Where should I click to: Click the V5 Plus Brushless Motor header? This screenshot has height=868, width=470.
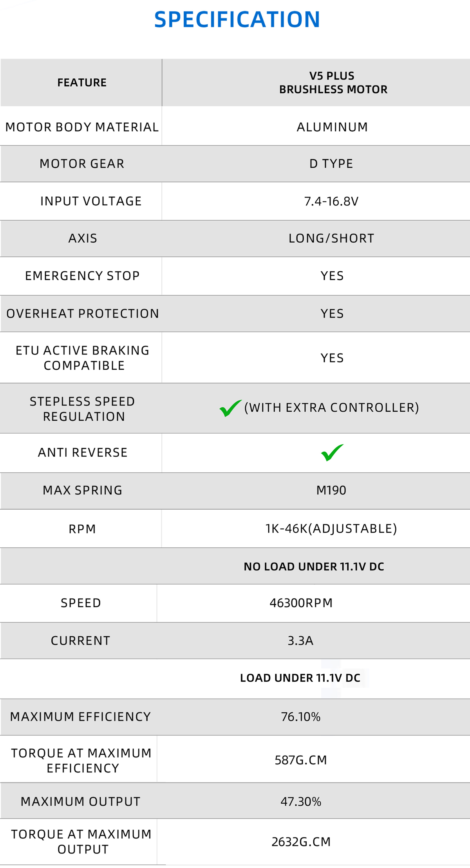pyautogui.click(x=333, y=83)
